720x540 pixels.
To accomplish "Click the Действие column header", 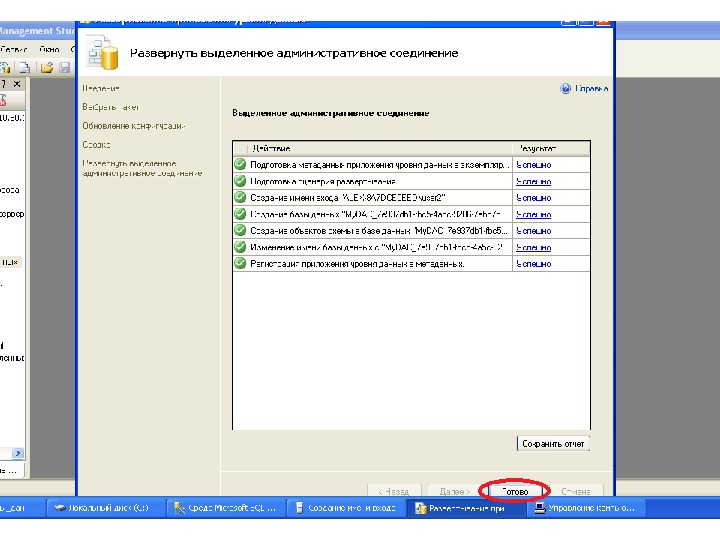I will (x=380, y=148).
